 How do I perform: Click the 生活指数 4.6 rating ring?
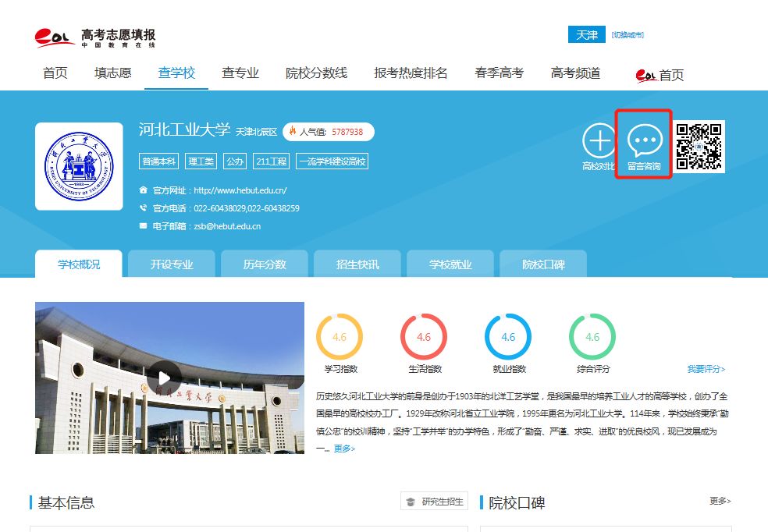pyautogui.click(x=424, y=337)
